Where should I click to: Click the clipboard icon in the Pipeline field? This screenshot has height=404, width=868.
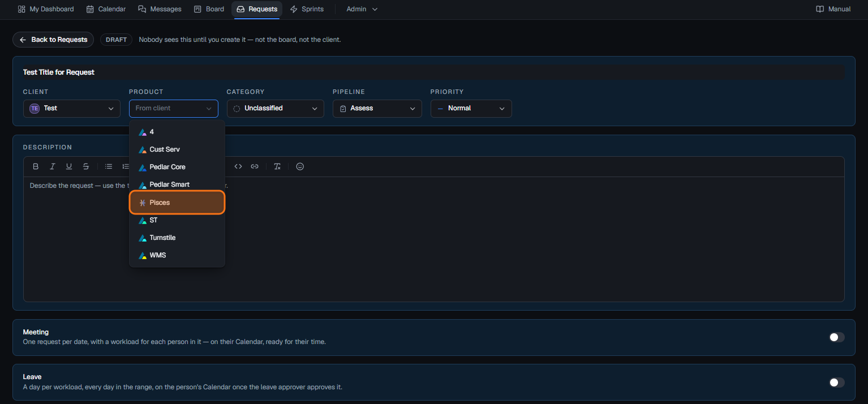[343, 108]
